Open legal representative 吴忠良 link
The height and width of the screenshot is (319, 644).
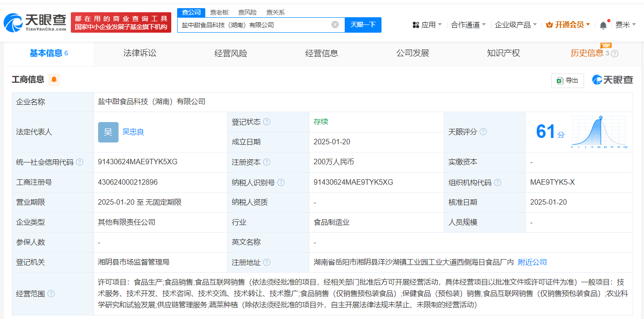click(x=133, y=132)
